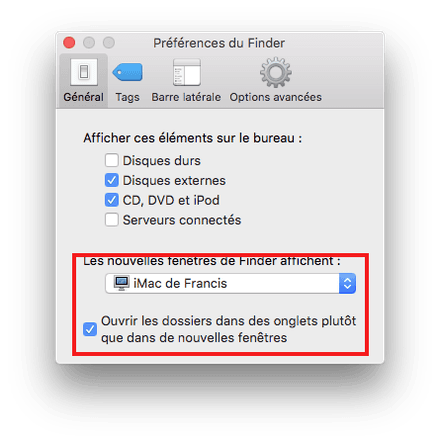Expand the blue popup arrows stepper
Image resolution: width=440 pixels, height=443 pixels.
[347, 284]
